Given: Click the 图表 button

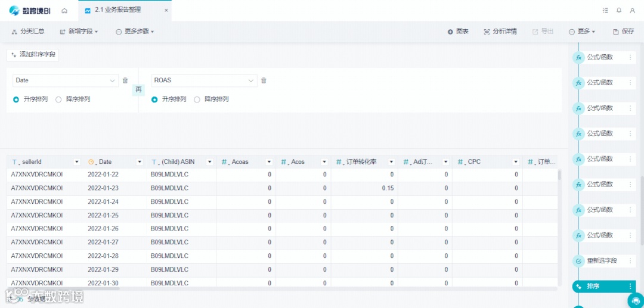Looking at the screenshot, I should pos(458,31).
